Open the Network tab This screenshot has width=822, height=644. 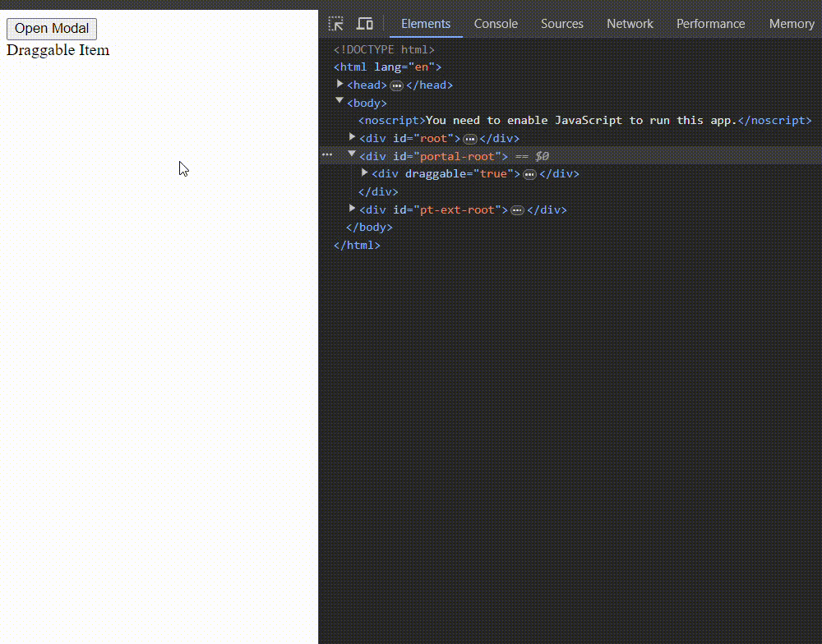pyautogui.click(x=630, y=24)
